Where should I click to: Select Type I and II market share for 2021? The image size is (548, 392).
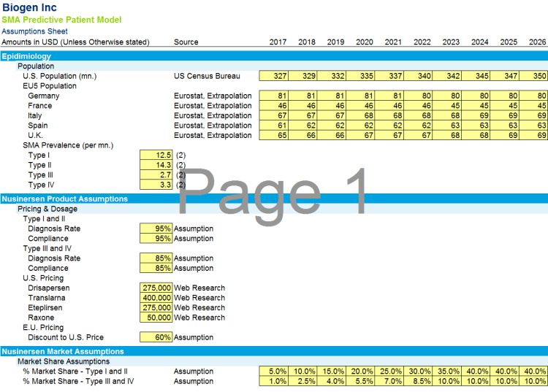click(389, 372)
